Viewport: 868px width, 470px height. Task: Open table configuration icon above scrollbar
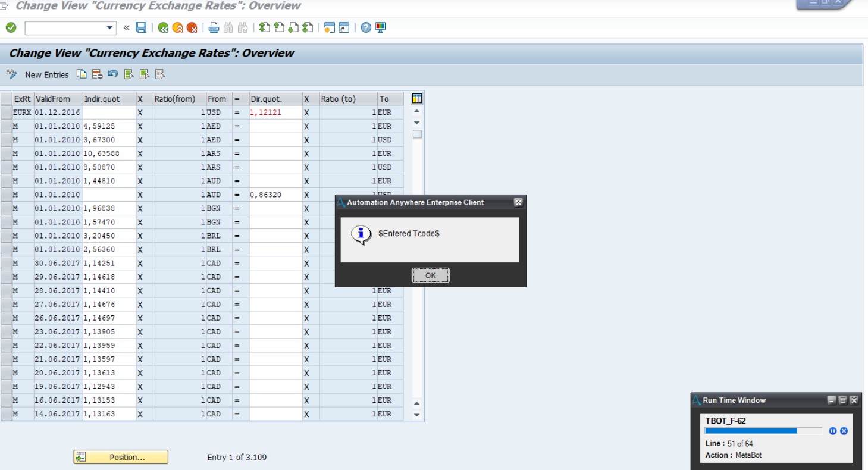[x=416, y=99]
